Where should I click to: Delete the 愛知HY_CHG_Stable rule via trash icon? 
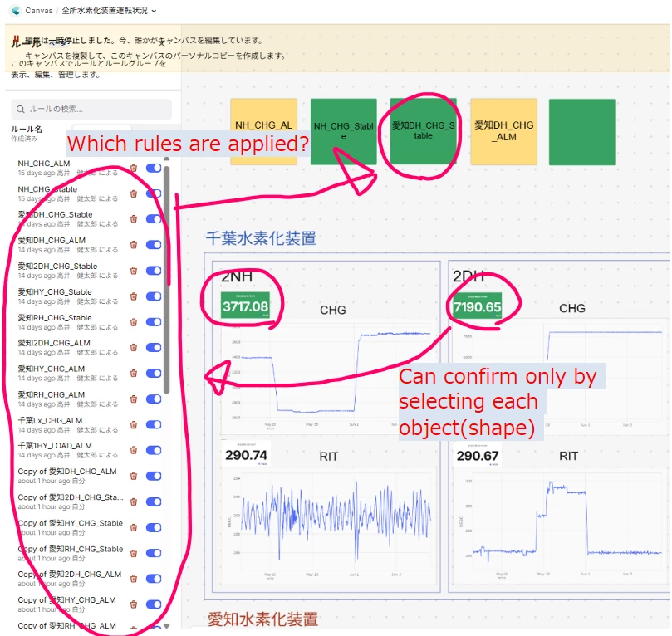(x=134, y=296)
